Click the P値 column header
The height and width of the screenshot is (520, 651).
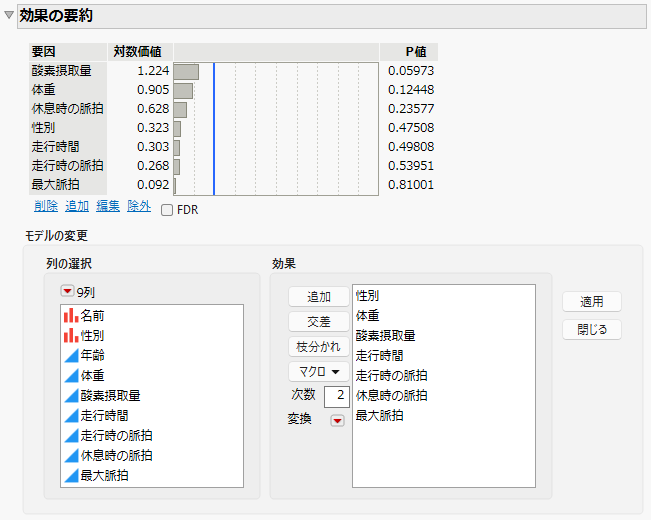pos(409,52)
